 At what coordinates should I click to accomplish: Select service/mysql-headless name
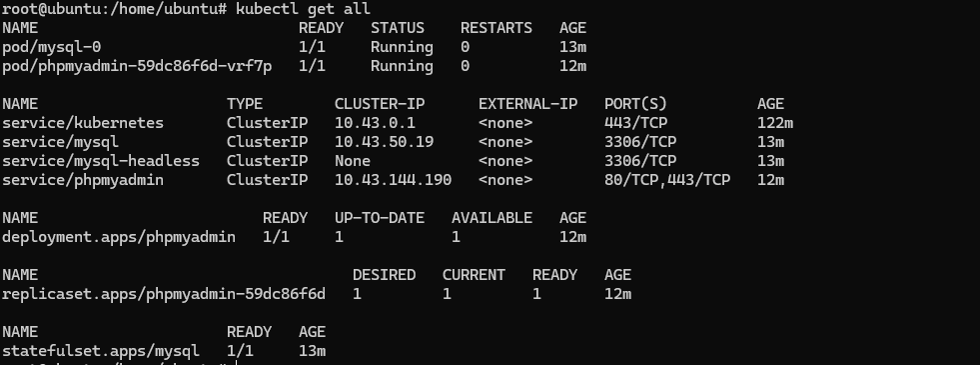click(101, 162)
